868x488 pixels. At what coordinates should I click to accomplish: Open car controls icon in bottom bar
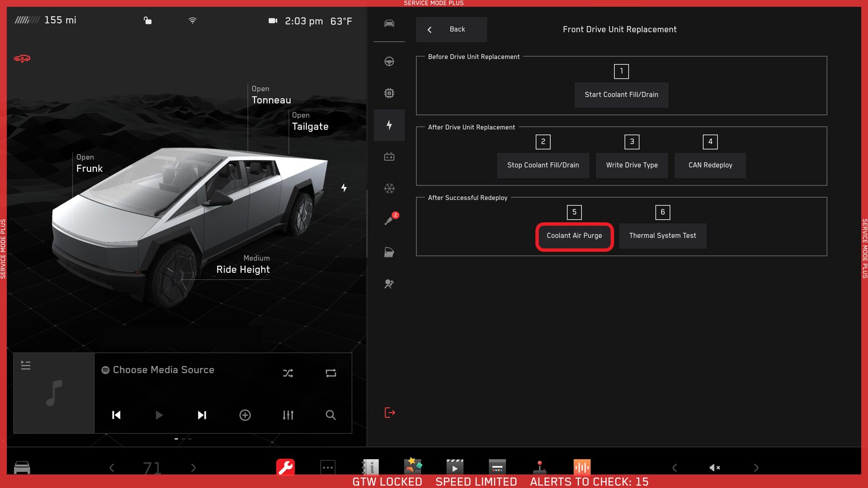point(22,467)
